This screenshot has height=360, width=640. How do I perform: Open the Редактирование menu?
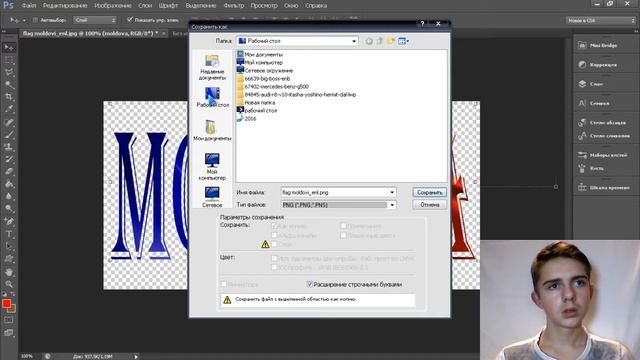pos(65,6)
